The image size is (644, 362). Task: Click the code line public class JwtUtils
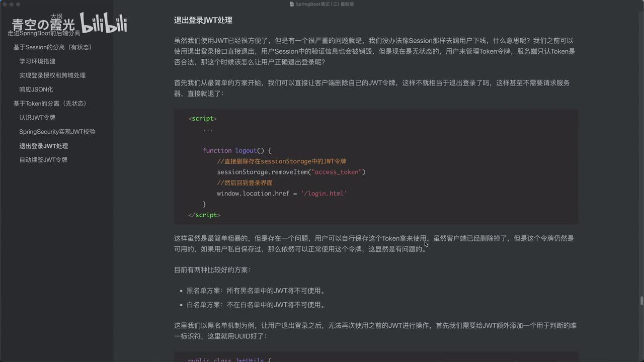pyautogui.click(x=230, y=359)
